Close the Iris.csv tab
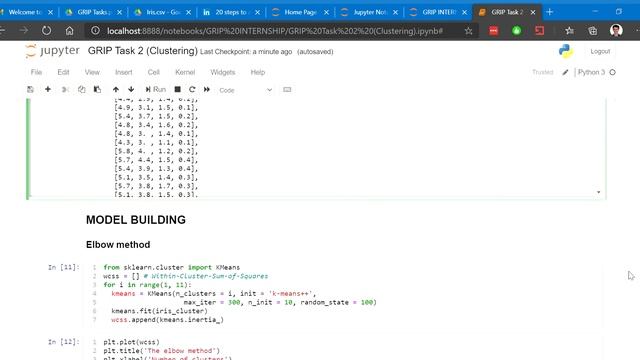 pos(189,13)
